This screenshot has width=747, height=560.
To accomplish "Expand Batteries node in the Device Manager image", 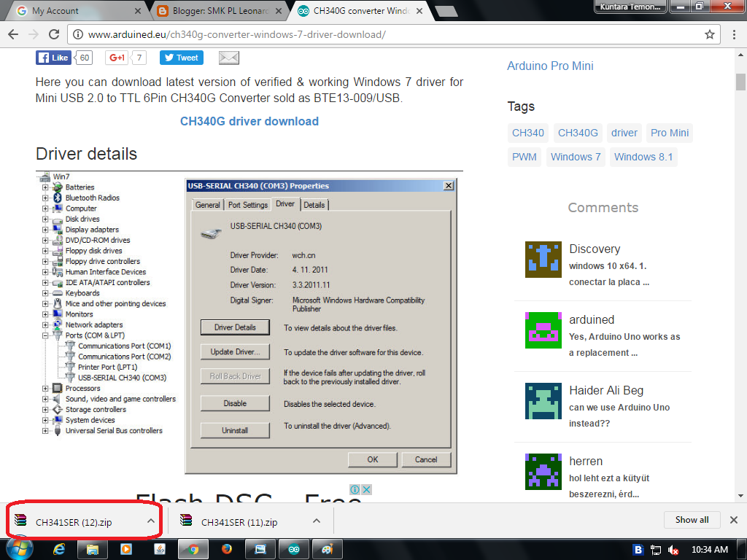I will click(x=45, y=187).
